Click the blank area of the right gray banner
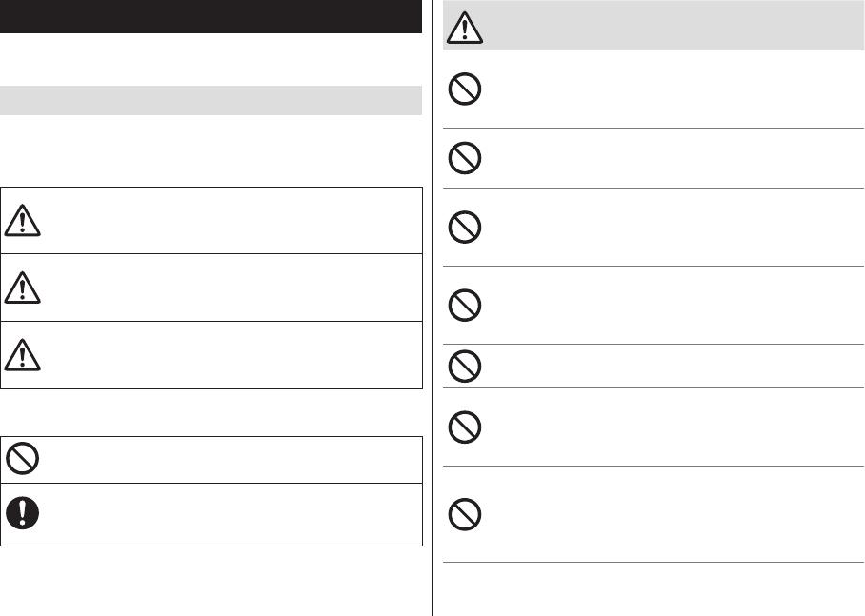Image resolution: width=865 pixels, height=616 pixels. [673, 26]
